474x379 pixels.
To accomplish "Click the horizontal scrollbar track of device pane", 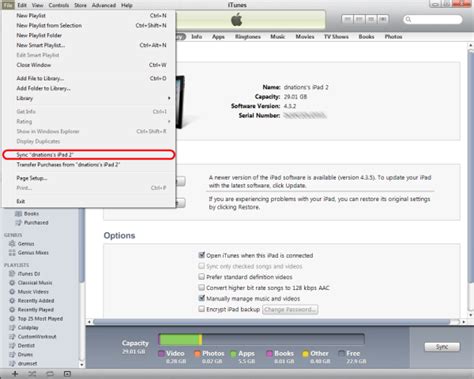I will (x=277, y=322).
